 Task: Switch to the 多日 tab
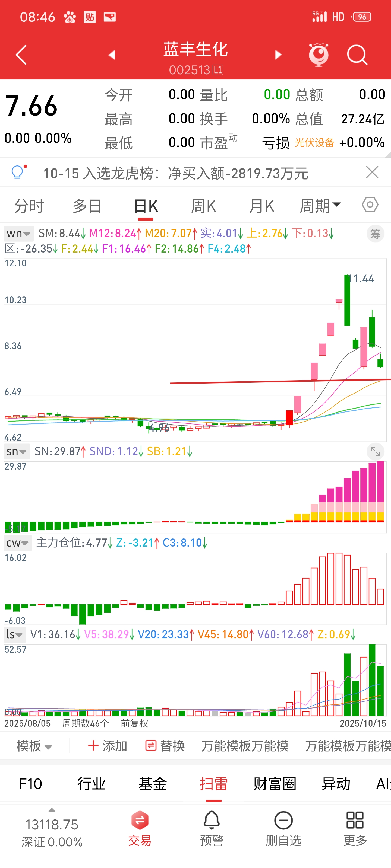(87, 206)
